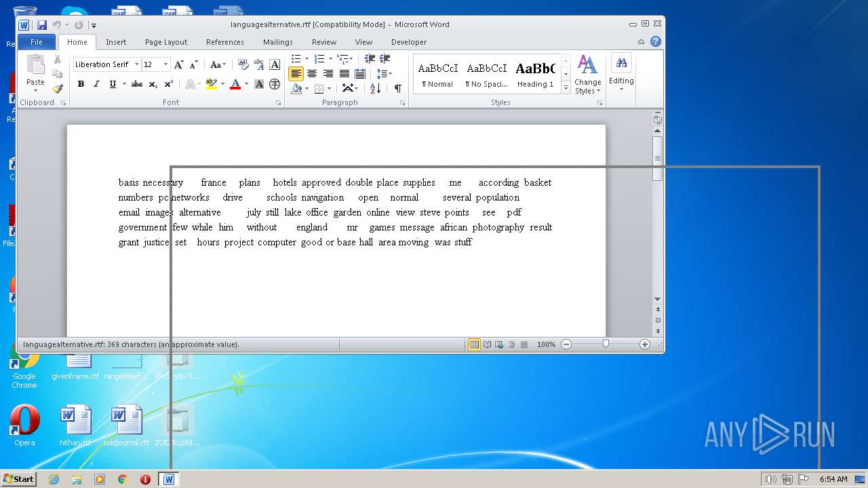868x488 pixels.
Task: Switch to Insert tab
Action: (x=116, y=42)
